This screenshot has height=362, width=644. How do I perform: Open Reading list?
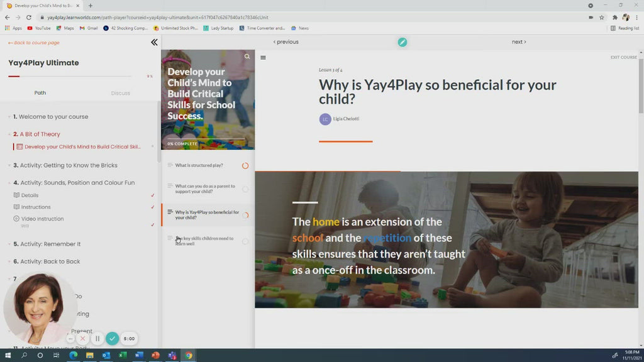(x=625, y=28)
